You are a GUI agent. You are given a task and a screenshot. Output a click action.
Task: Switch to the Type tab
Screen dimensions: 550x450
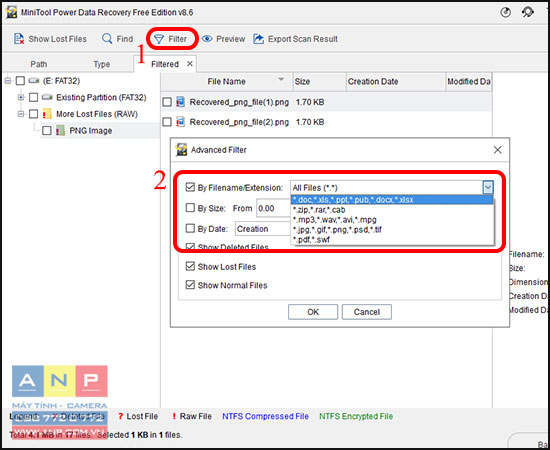(102, 64)
